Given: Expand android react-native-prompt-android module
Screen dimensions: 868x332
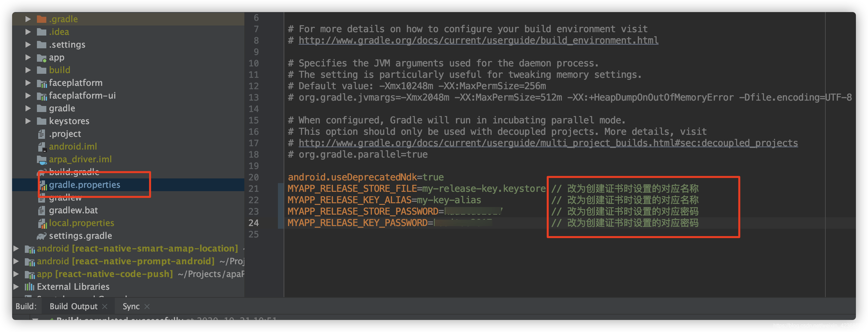Looking at the screenshot, I should pos(16,261).
